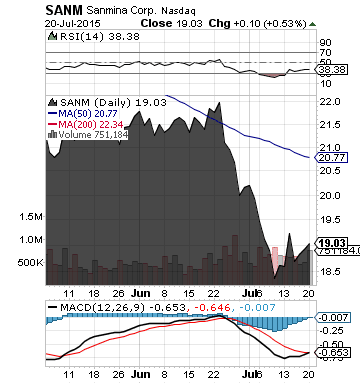The width and height of the screenshot is (360, 384).
Task: Click the 10 RSI axis label
Action: pyautogui.click(x=325, y=83)
